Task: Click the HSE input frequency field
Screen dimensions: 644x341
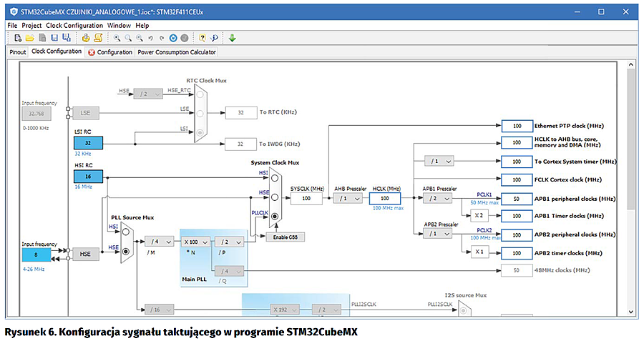Action: click(x=37, y=254)
